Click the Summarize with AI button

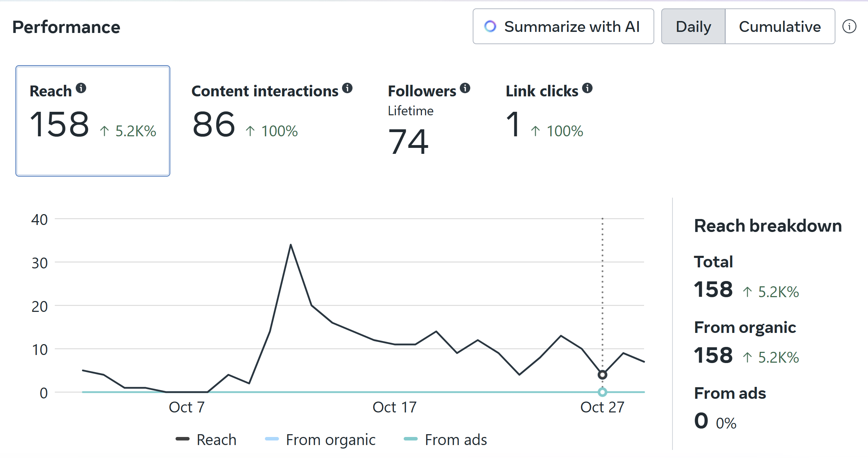(x=563, y=27)
